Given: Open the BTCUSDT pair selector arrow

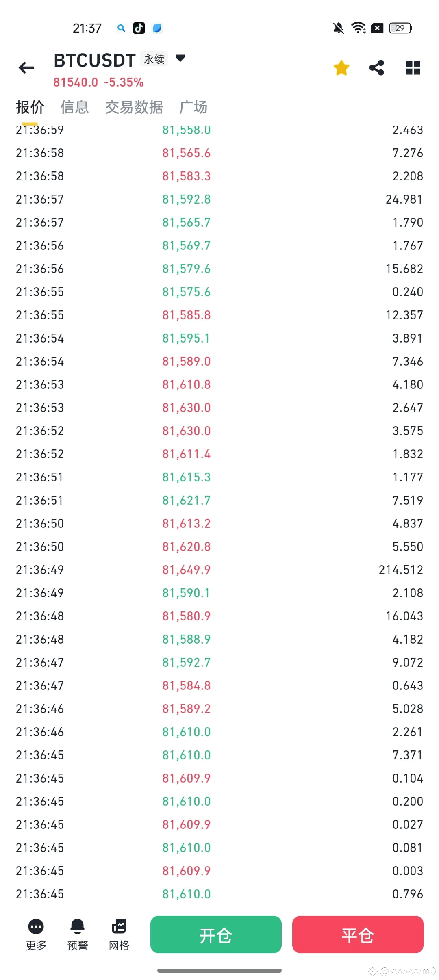Looking at the screenshot, I should [x=180, y=59].
